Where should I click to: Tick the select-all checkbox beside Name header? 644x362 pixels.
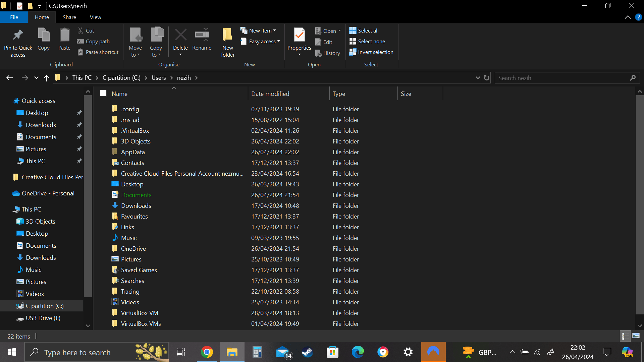103,94
